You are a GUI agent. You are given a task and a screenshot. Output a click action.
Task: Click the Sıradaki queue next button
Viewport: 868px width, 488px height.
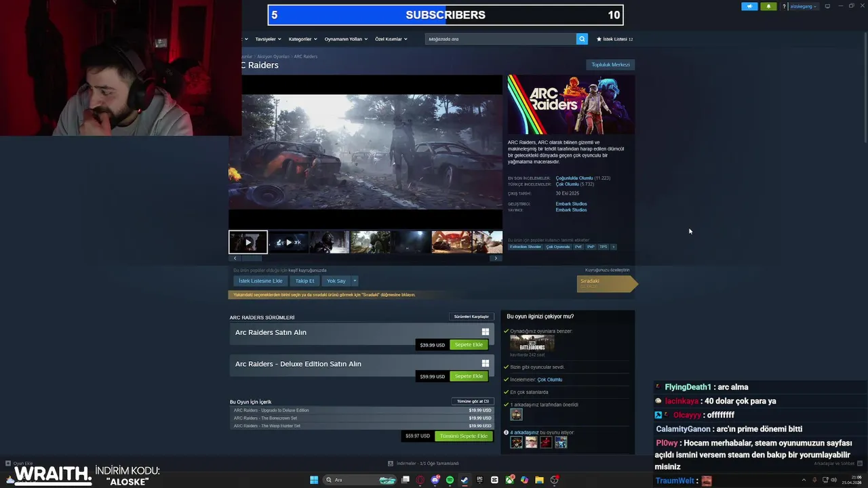pos(606,283)
